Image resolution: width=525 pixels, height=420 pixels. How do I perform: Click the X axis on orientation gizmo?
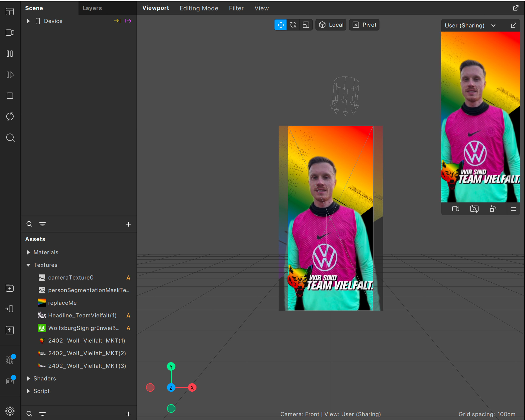coord(192,388)
